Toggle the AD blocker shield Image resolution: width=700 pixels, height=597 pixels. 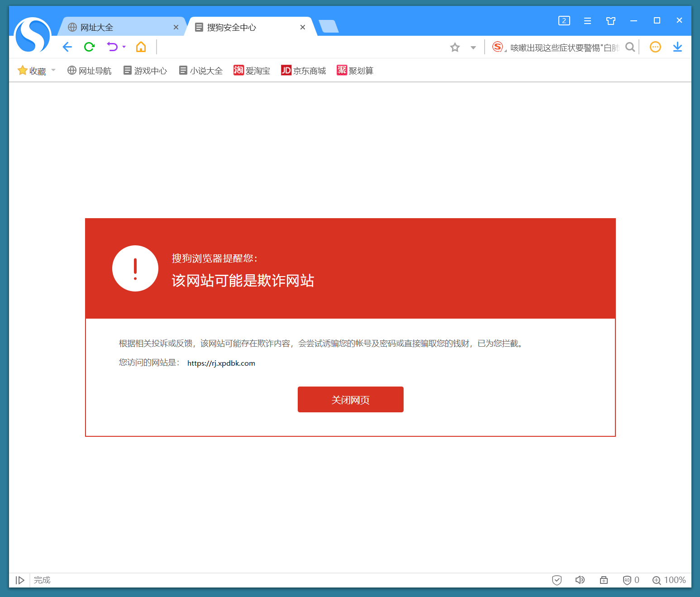click(x=628, y=580)
